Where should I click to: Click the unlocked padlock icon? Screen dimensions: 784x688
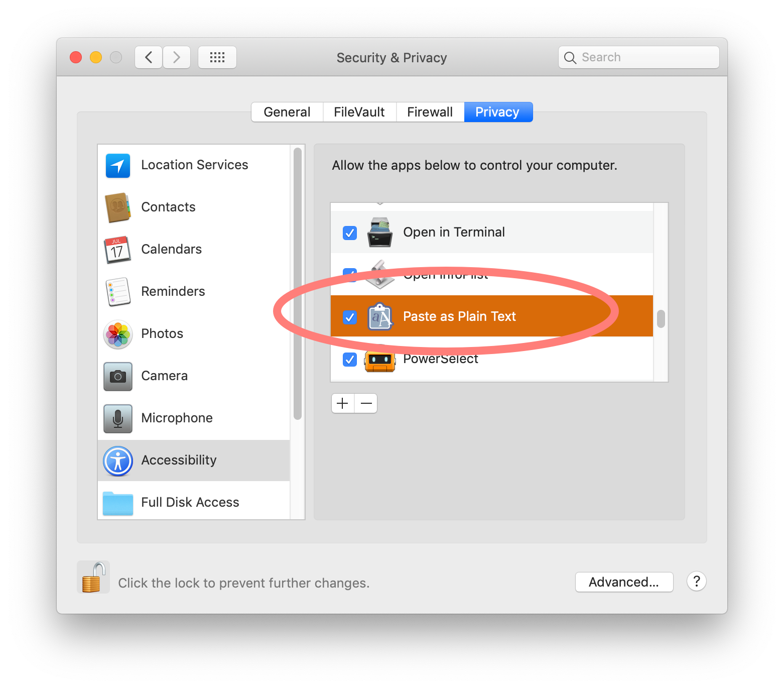tap(93, 578)
